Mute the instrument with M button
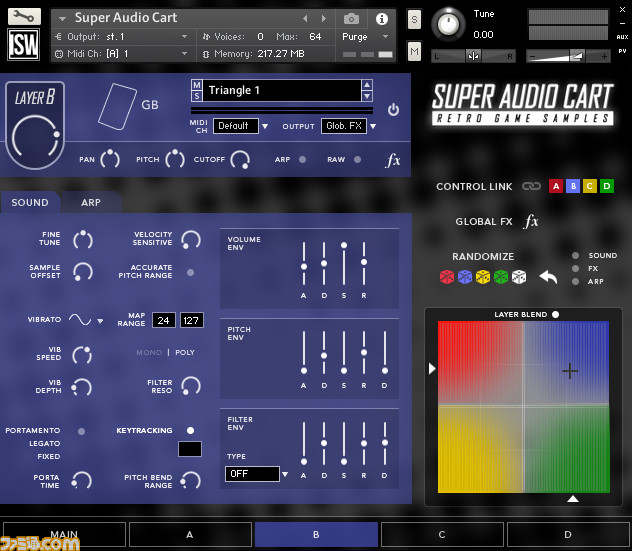632x551 pixels. click(x=414, y=51)
